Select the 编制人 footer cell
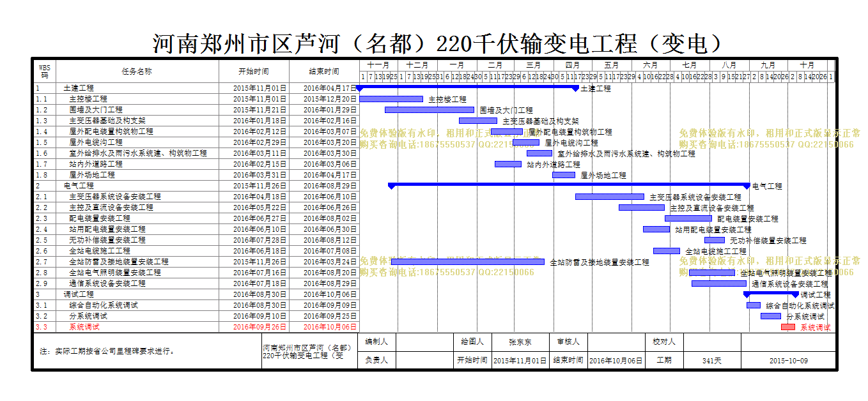This screenshot has width=868, height=401. pos(376,342)
